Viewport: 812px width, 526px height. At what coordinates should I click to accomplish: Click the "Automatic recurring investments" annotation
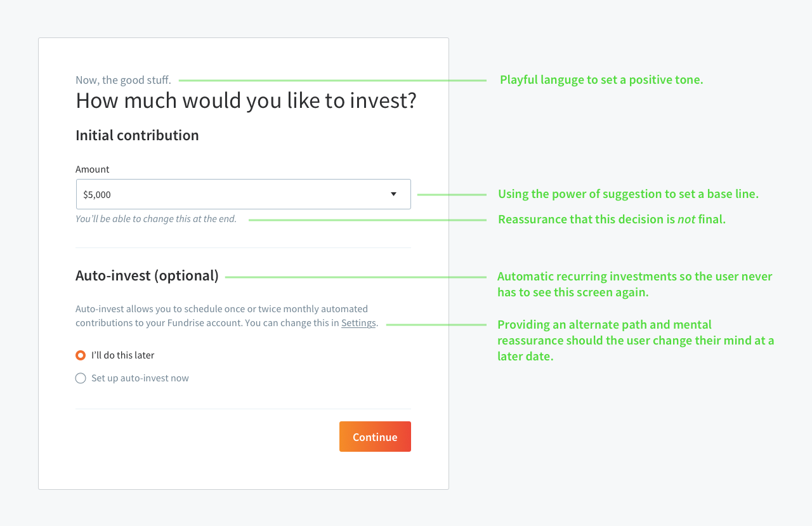(634, 284)
